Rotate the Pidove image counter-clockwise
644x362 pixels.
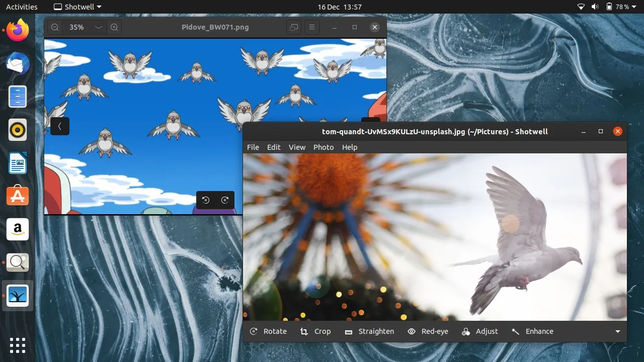click(x=206, y=200)
